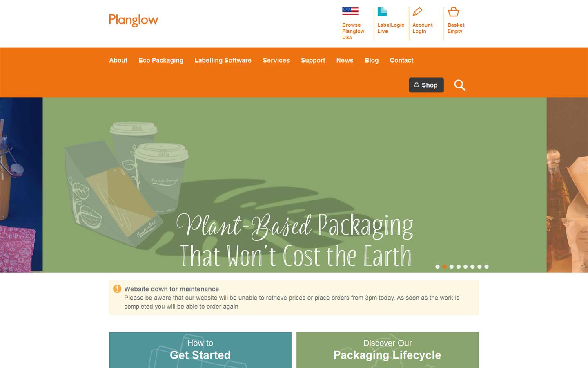Screen dimensions: 588x368
Task: Select the first carousel dot
Action: [x=437, y=267]
